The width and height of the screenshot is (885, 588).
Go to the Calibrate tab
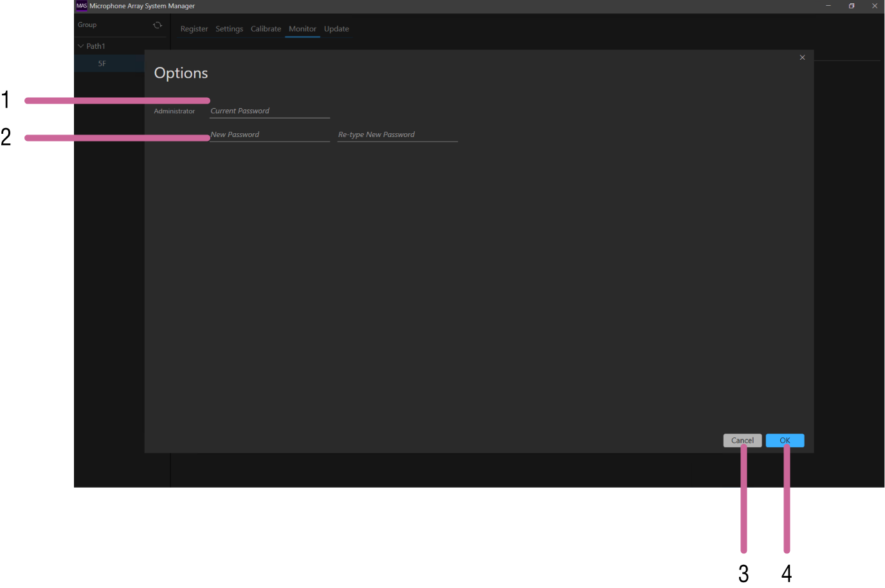tap(266, 29)
